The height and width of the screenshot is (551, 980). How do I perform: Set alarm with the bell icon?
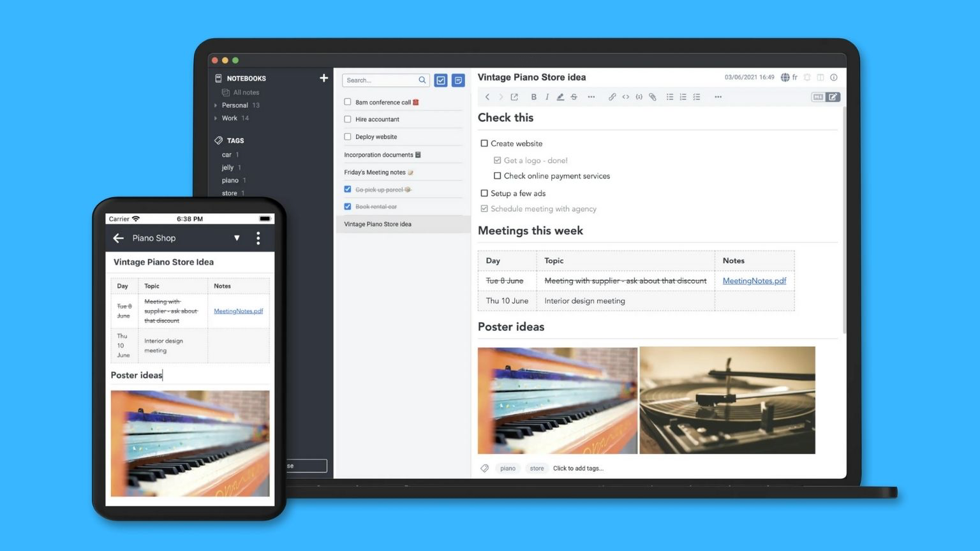click(x=807, y=77)
